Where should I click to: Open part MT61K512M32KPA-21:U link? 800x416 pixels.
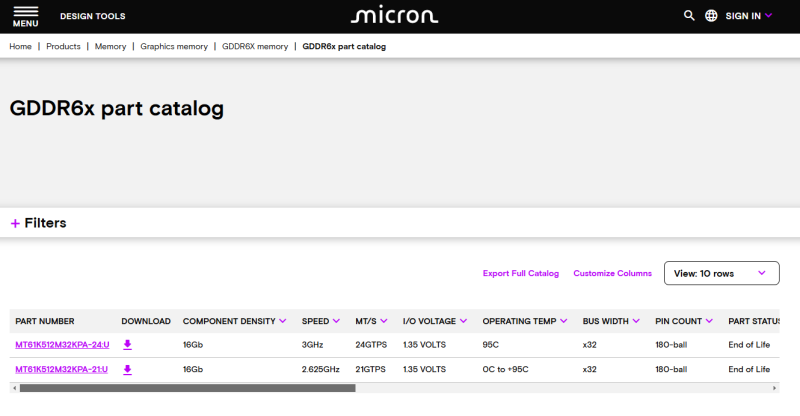click(62, 370)
